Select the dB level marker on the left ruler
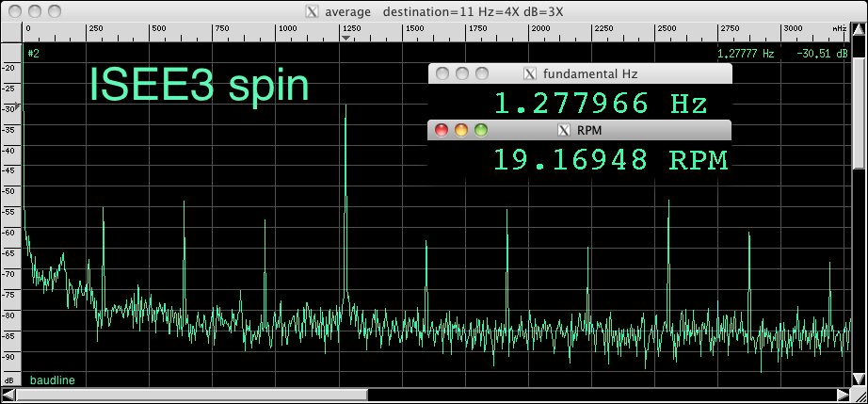868x404 pixels. click(18, 105)
